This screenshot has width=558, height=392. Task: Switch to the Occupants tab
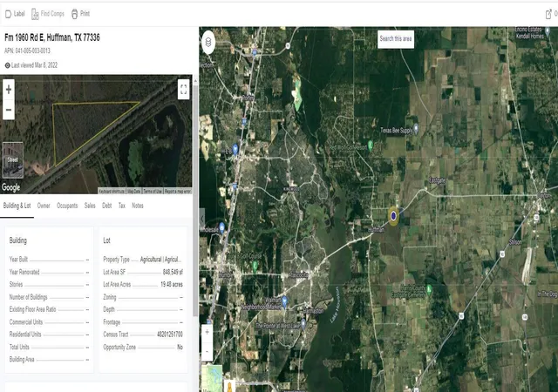coord(67,206)
